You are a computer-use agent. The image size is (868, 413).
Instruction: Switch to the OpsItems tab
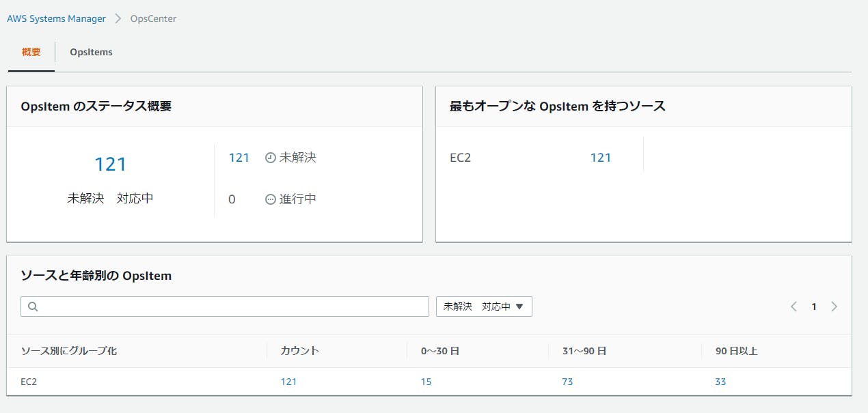pyautogui.click(x=91, y=52)
